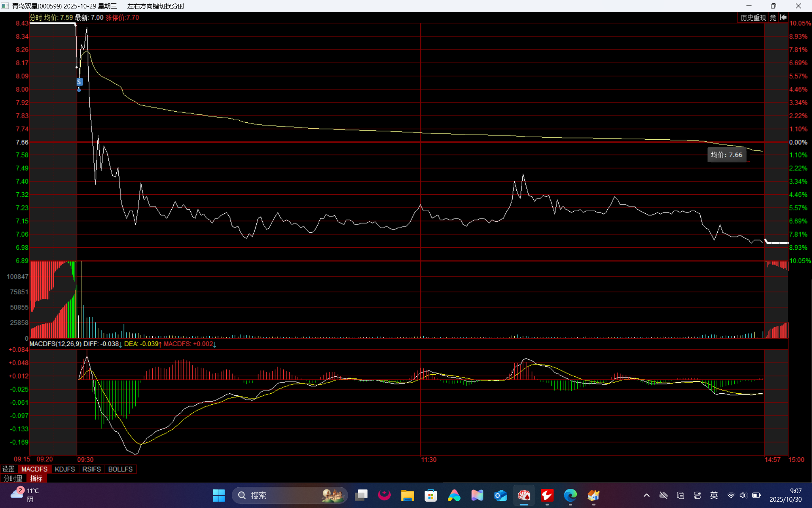The image size is (812, 508).
Task: Click the 竞 call-auction toggle button
Action: pos(773,17)
